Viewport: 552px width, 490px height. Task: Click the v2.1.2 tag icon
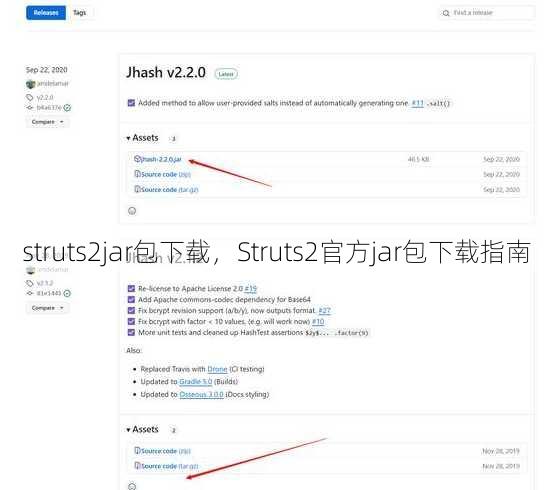pos(30,283)
